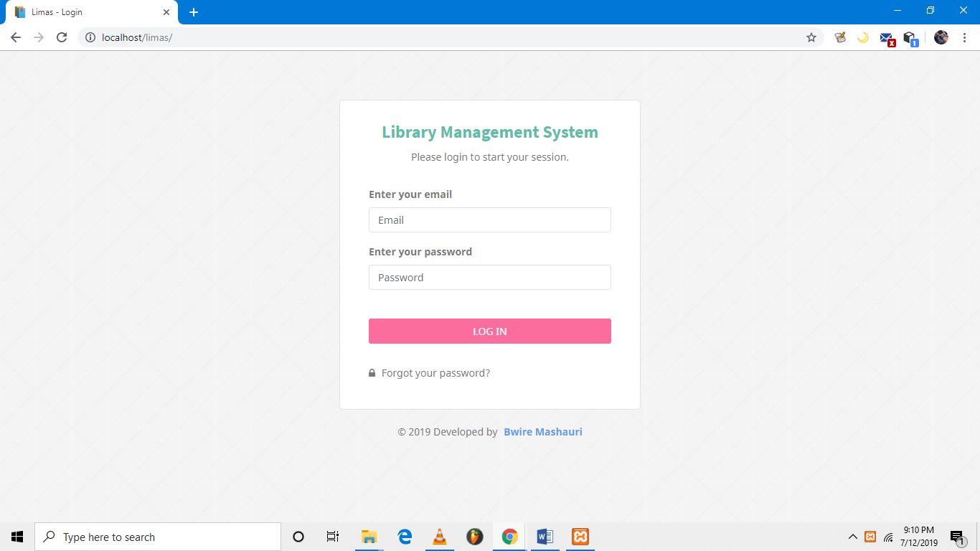Click the yellow moon extension icon

[863, 37]
